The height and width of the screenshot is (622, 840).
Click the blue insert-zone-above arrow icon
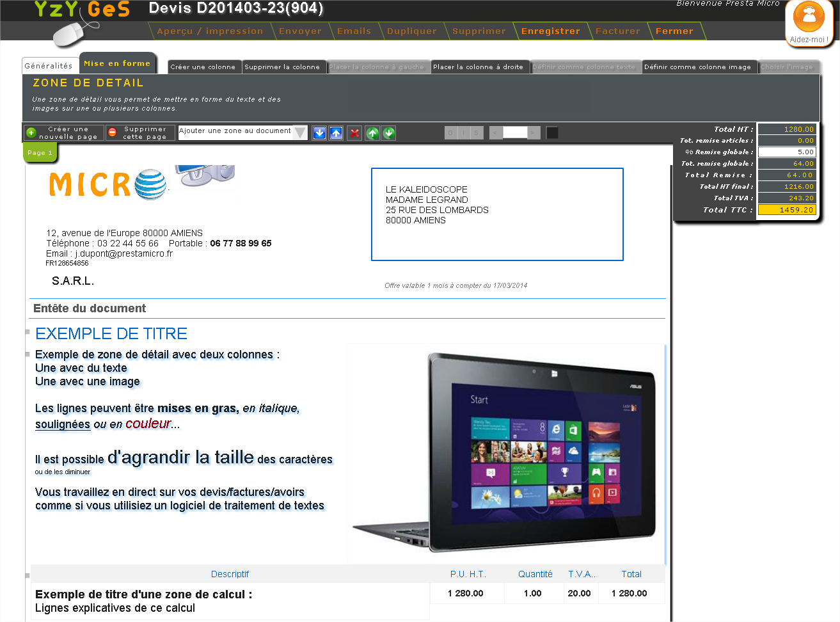point(336,132)
